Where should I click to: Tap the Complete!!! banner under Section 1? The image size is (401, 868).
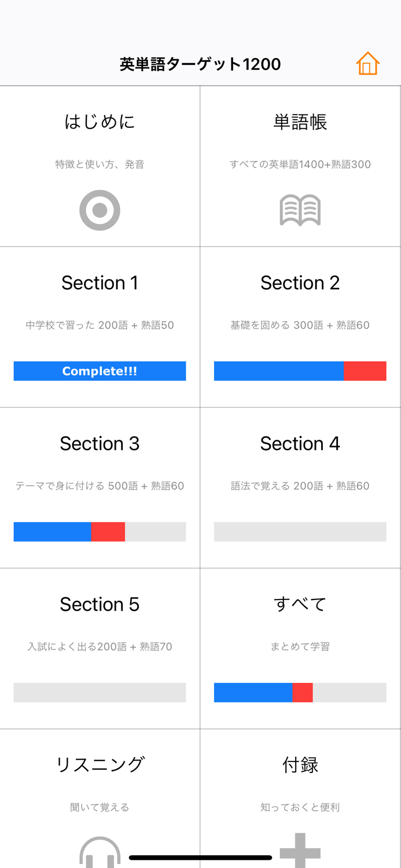tap(100, 371)
